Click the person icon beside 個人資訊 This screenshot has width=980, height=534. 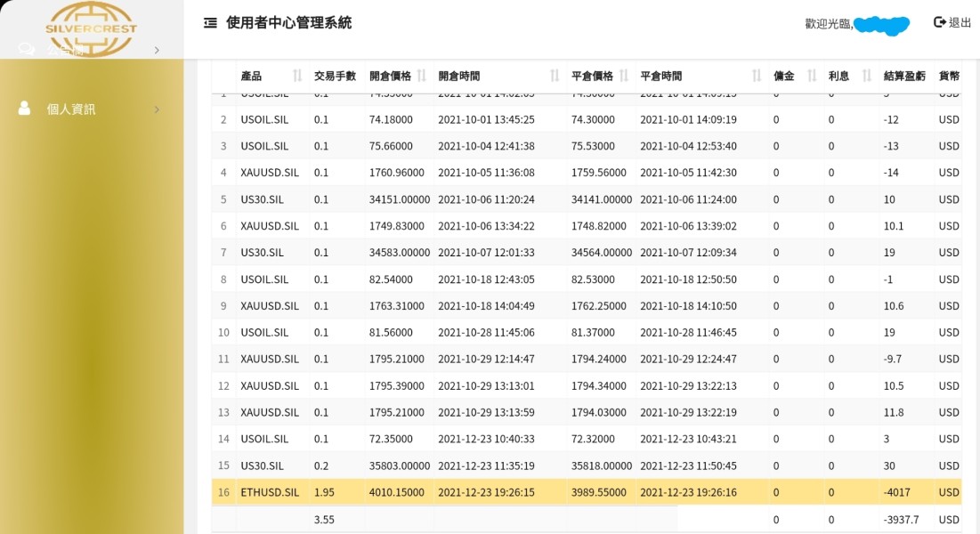24,109
